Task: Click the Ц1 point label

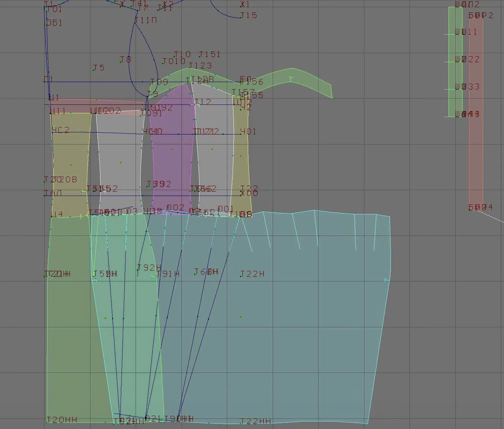Action: pyautogui.click(x=54, y=98)
